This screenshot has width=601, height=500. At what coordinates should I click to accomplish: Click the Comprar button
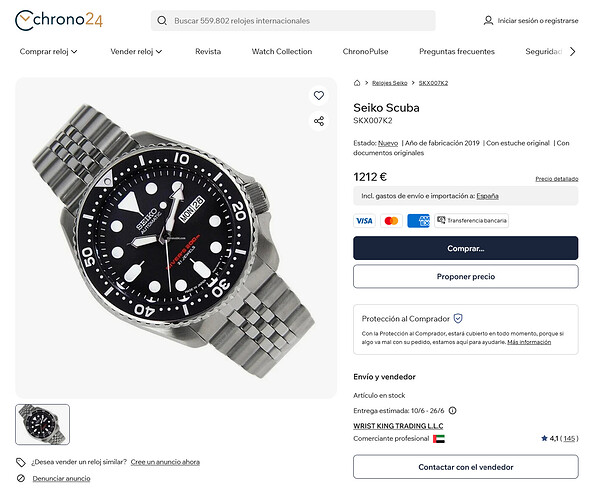click(466, 248)
